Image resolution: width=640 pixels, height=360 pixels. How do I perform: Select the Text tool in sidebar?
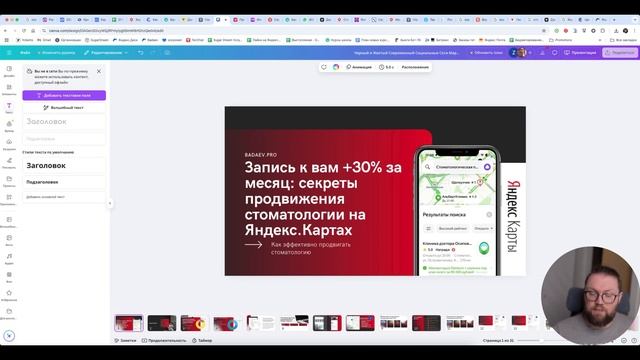[x=9, y=108]
